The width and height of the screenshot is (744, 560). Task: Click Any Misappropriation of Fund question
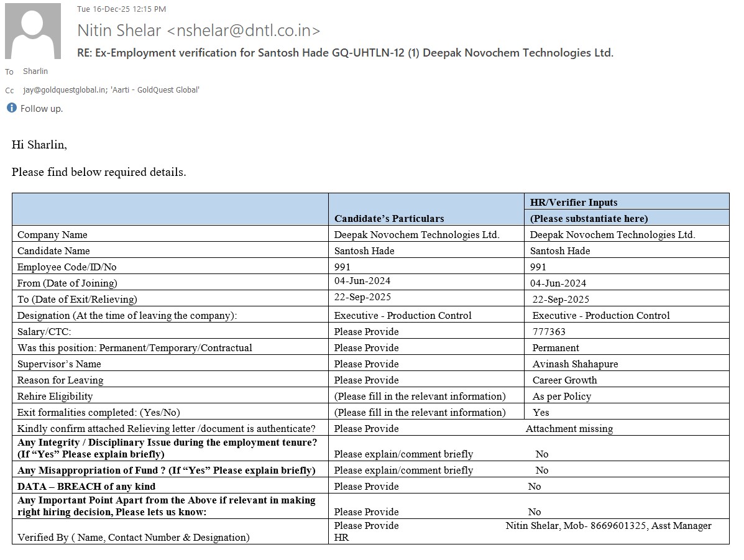tap(167, 470)
